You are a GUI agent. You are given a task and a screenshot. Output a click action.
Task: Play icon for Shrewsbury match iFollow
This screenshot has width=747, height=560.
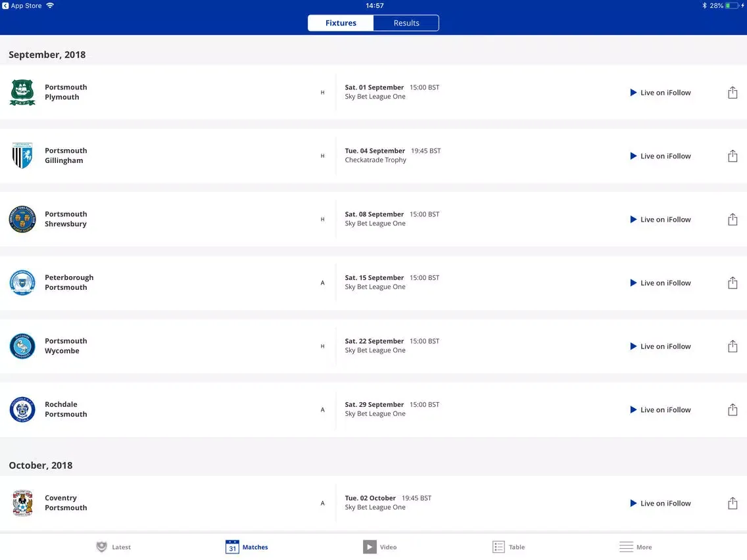coord(633,220)
